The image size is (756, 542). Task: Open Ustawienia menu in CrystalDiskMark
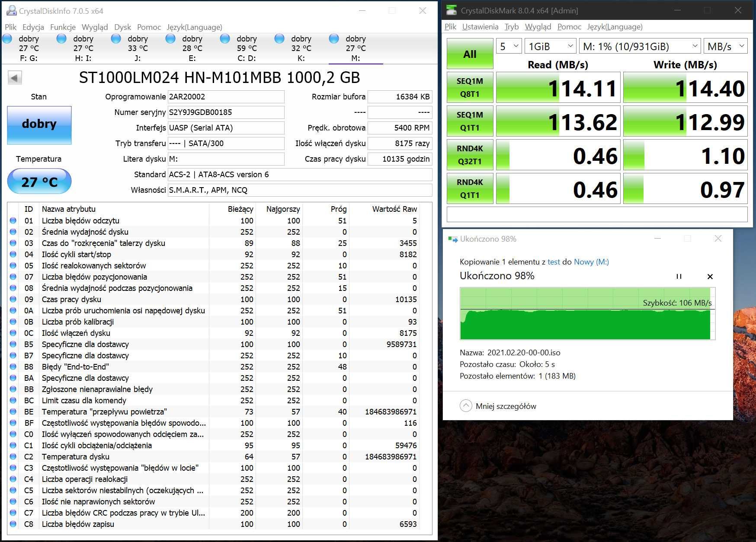[480, 27]
